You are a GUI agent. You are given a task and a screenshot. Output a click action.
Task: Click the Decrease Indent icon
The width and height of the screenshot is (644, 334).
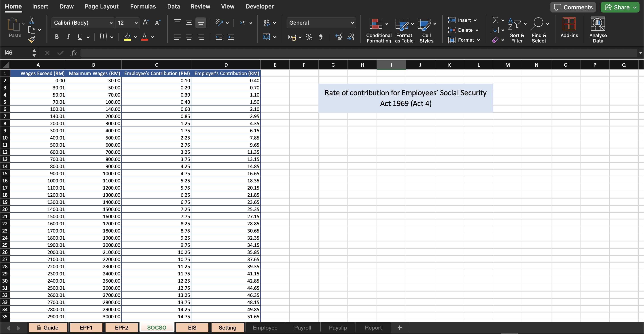click(219, 37)
